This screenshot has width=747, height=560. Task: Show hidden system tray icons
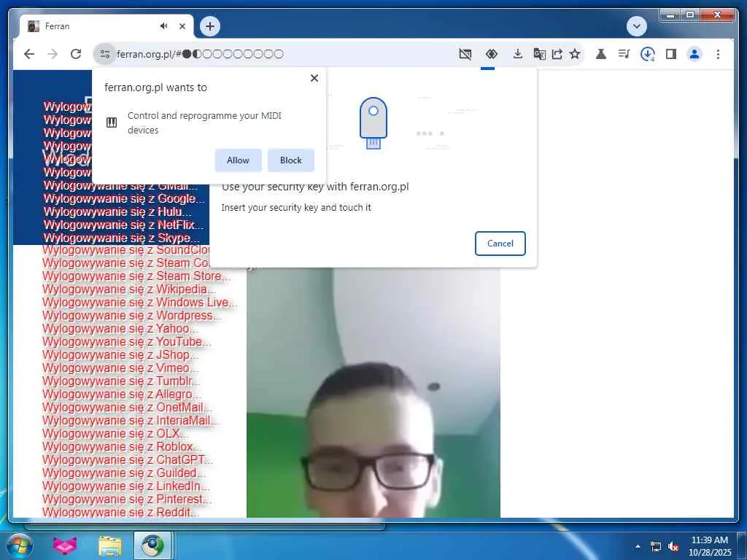tap(638, 547)
